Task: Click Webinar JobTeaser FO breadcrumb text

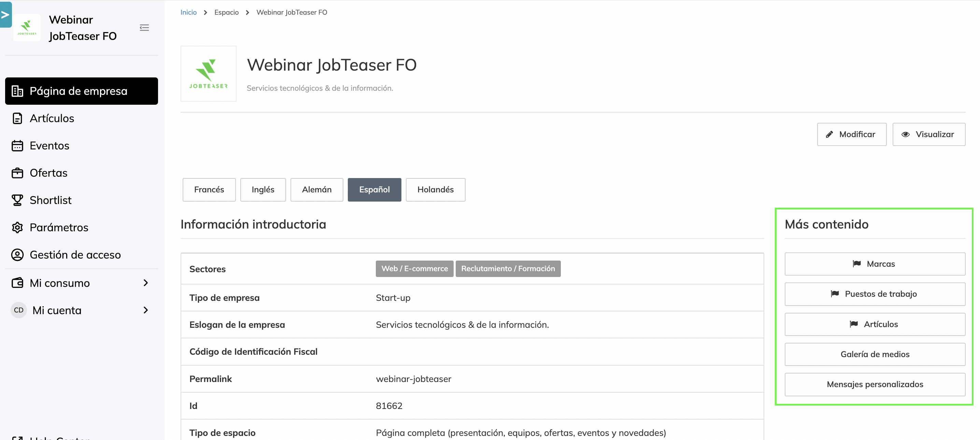Action: 292,12
